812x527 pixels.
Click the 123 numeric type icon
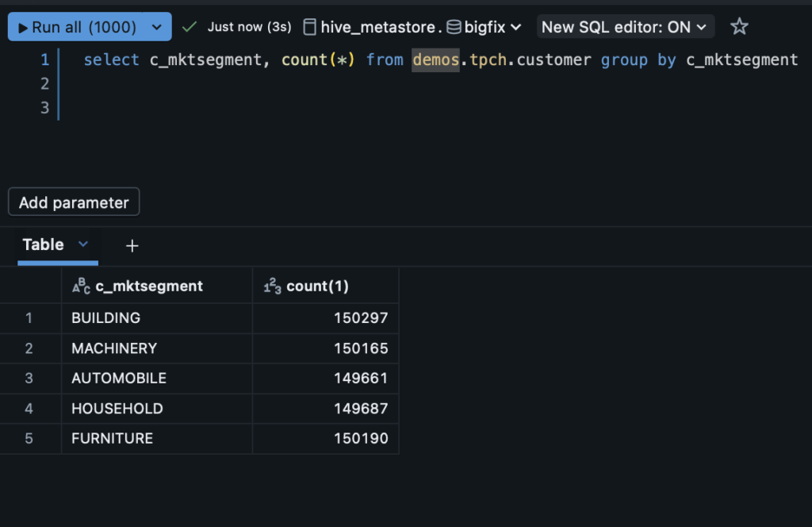pyautogui.click(x=272, y=287)
